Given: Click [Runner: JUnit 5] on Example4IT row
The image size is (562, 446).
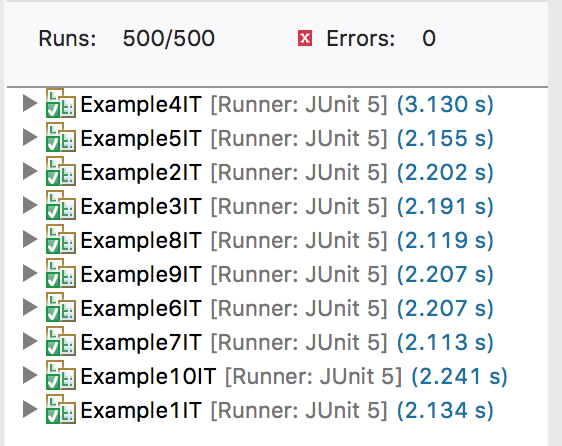Looking at the screenshot, I should [299, 105].
